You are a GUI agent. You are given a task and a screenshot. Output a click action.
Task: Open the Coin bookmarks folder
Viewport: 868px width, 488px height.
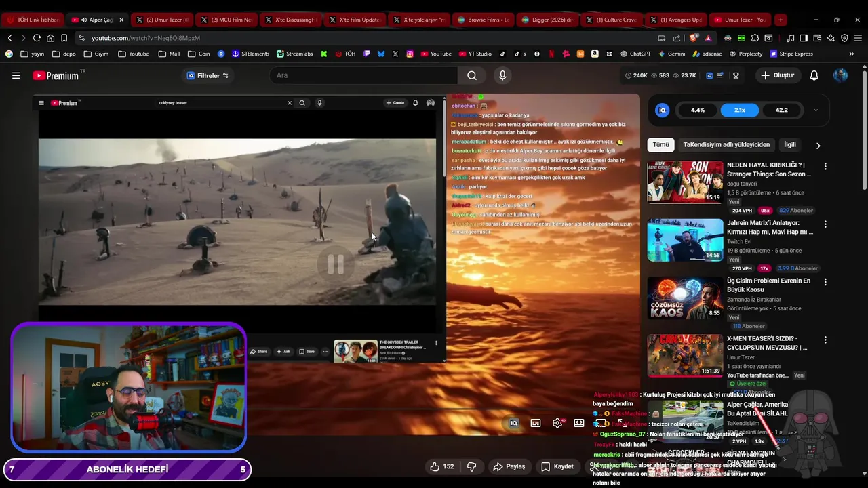pos(199,54)
